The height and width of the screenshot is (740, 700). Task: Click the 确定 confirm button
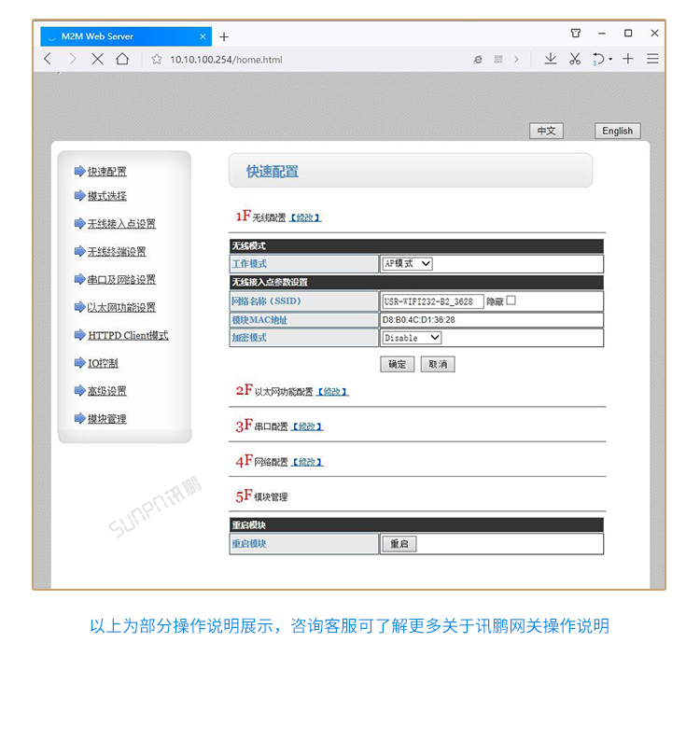point(397,364)
